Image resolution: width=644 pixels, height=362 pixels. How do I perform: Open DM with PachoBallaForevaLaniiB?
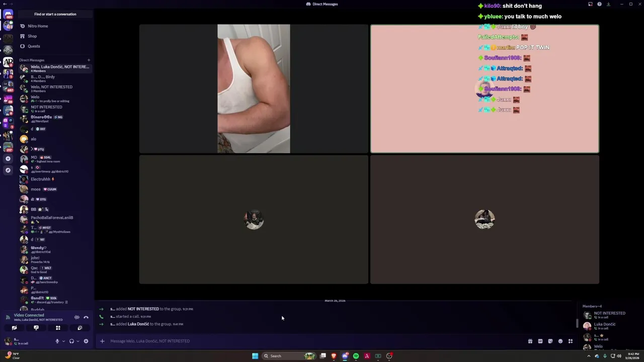(55, 219)
